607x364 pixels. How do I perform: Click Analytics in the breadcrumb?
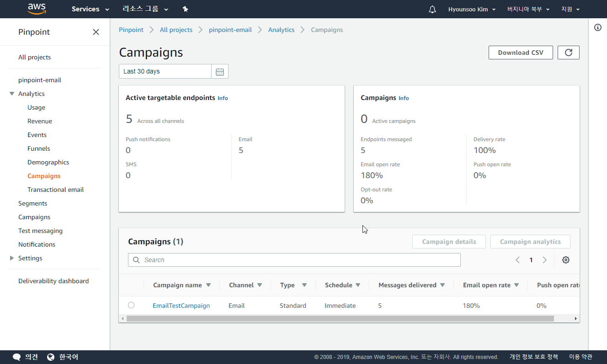[x=281, y=30]
